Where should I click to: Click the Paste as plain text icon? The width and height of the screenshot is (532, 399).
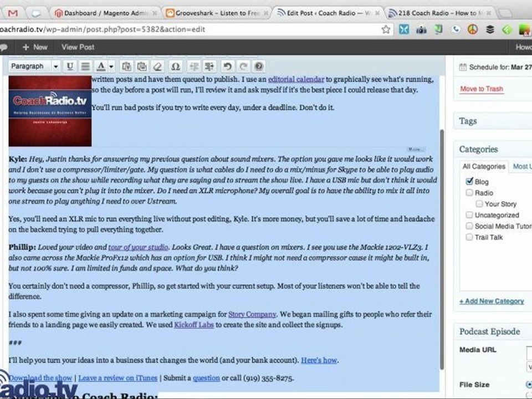click(126, 66)
